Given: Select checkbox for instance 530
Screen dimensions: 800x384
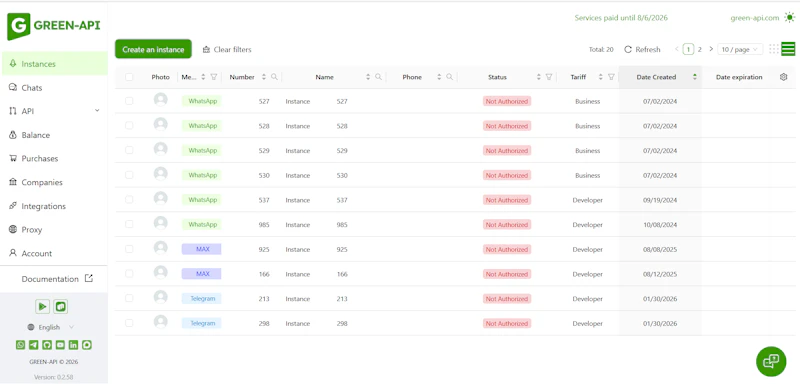Looking at the screenshot, I should [129, 175].
